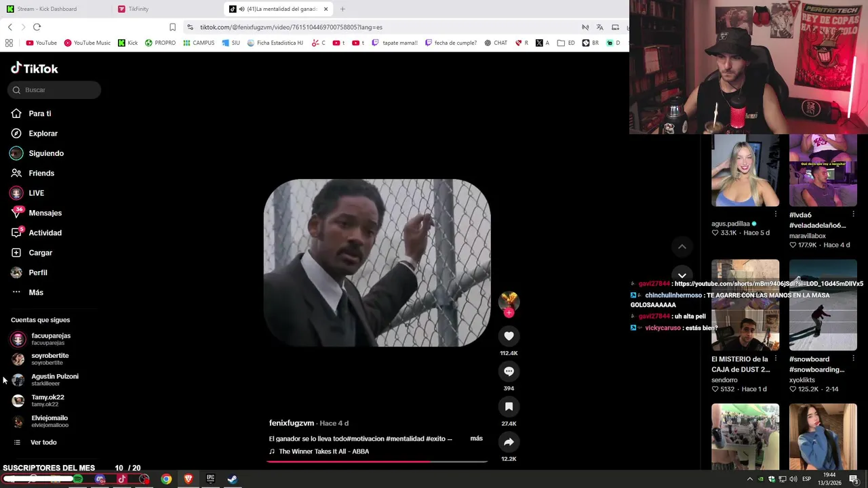Go to previous video using up arrow
The height and width of the screenshot is (488, 868).
682,247
